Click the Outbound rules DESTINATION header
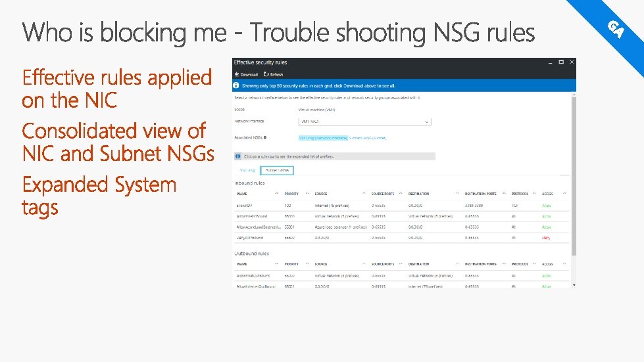 (418, 263)
